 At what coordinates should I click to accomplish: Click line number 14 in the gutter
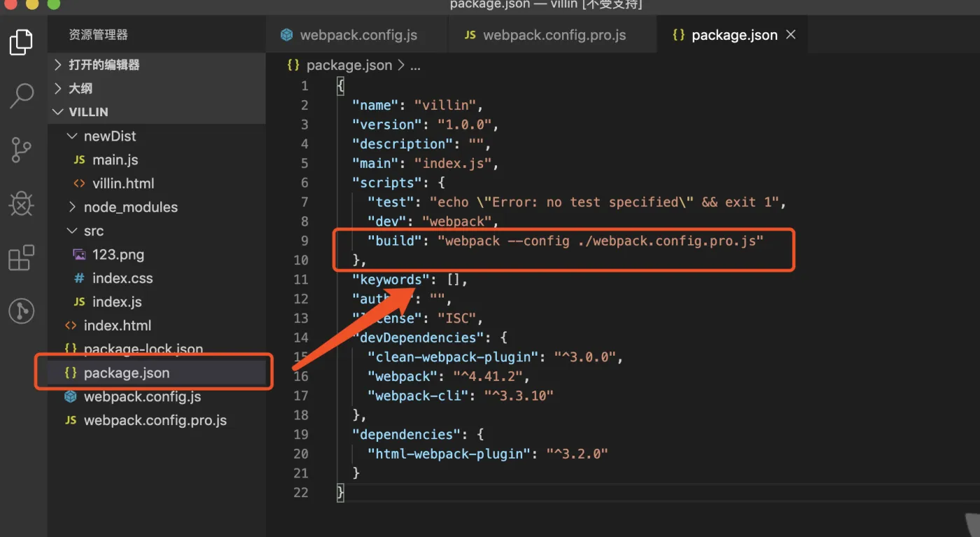(301, 337)
